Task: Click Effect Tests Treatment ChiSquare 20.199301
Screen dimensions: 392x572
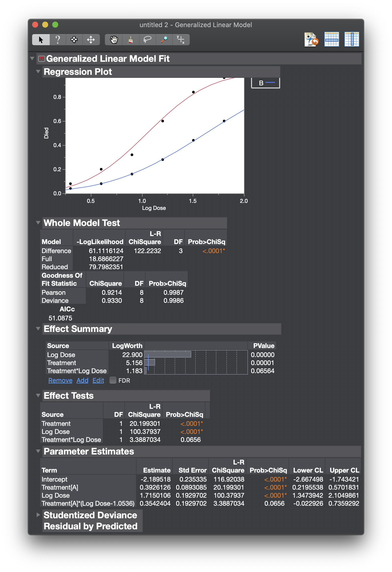Action: (145, 424)
